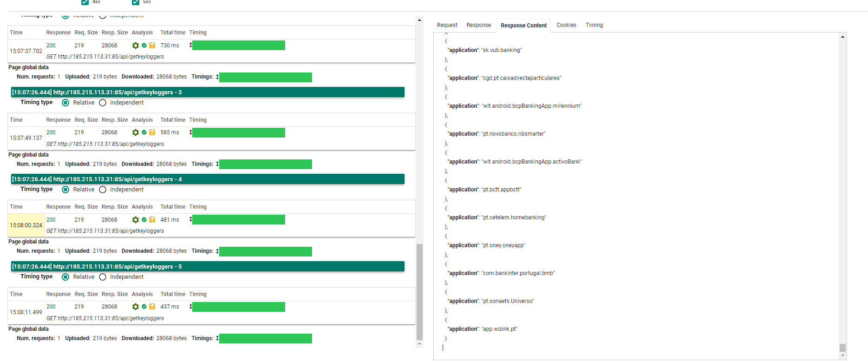868x362 pixels.
Task: Collapse the getkeyloggers - 4 section header
Action: tap(208, 179)
